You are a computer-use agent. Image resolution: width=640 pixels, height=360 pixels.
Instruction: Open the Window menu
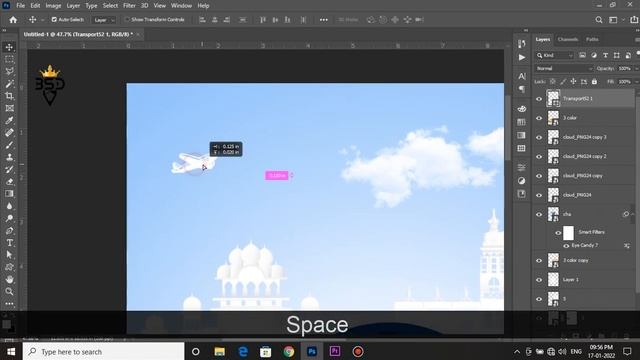tap(181, 6)
